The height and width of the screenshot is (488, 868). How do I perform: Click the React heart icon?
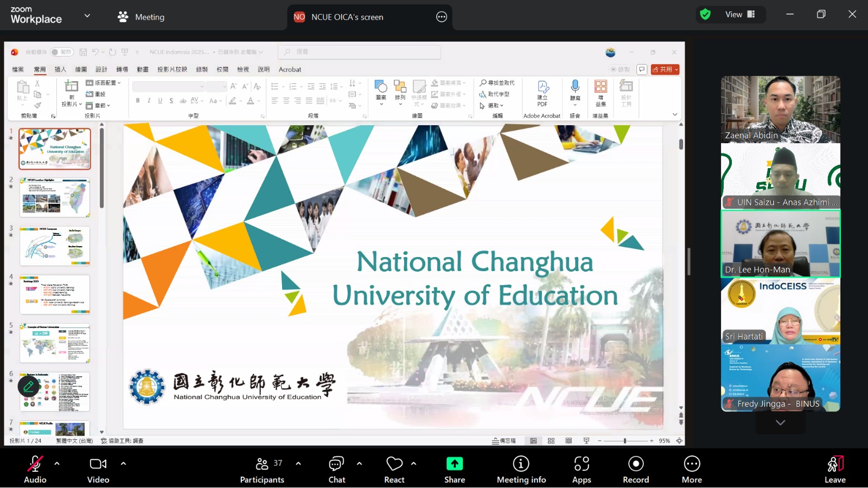point(394,464)
